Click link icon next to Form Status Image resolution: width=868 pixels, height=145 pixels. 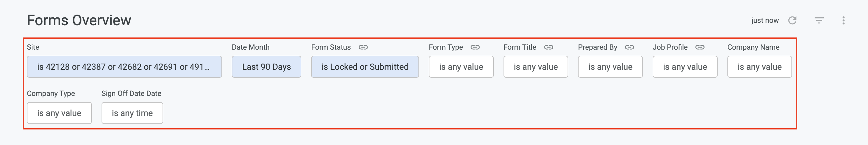click(363, 47)
